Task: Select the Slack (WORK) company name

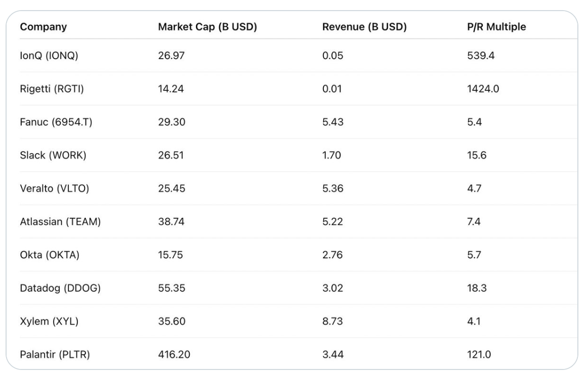Action: pos(53,155)
